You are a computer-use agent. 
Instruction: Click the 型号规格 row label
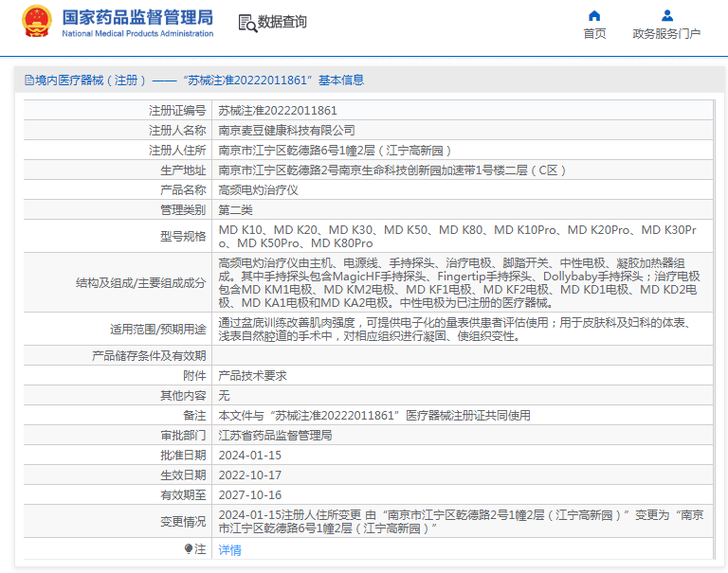[183, 237]
